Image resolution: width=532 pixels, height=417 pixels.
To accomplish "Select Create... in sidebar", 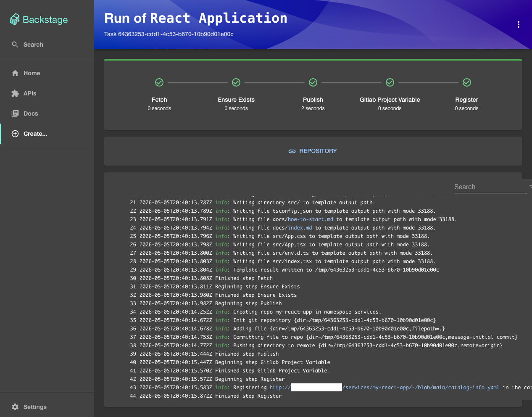I will tap(47, 134).
